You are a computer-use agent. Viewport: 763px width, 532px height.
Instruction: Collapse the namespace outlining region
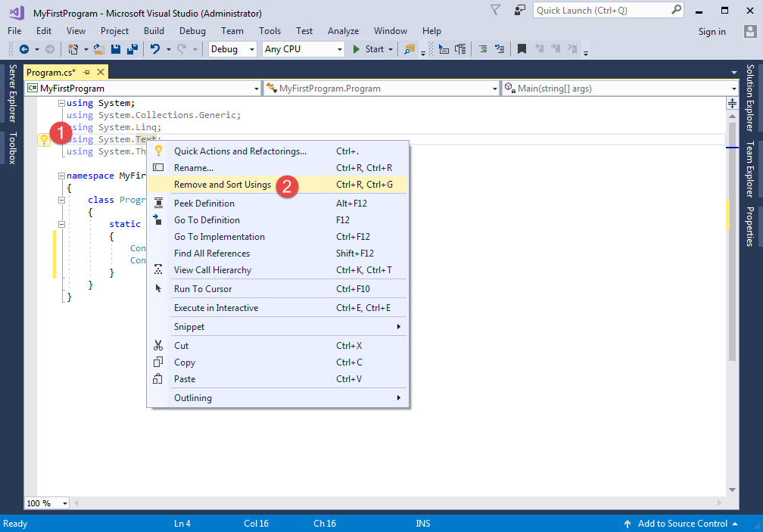pos(62,176)
